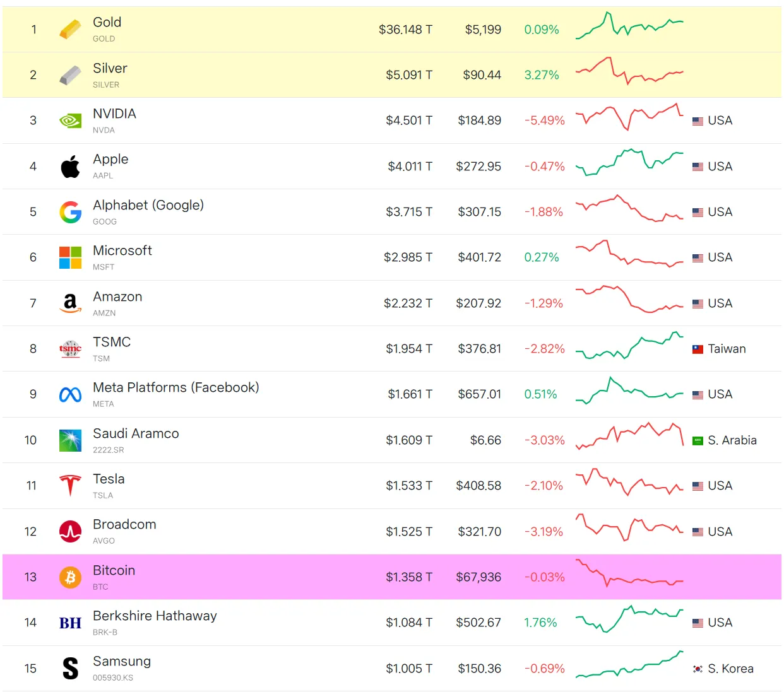This screenshot has height=692, width=784.
Task: Open the TSMC company name link
Action: (x=112, y=342)
